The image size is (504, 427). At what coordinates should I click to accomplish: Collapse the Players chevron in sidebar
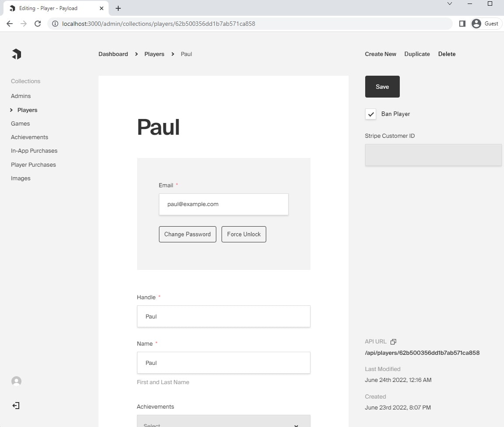[11, 110]
